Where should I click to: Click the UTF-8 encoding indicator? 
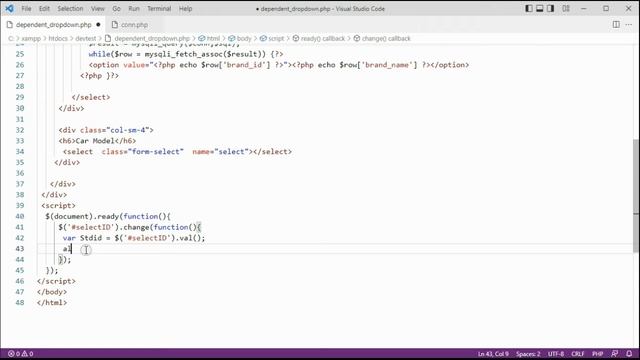(x=556, y=354)
